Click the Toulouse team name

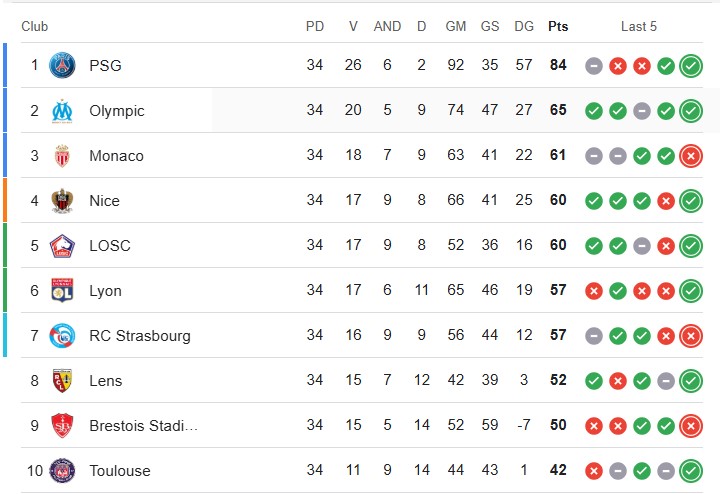pos(120,470)
